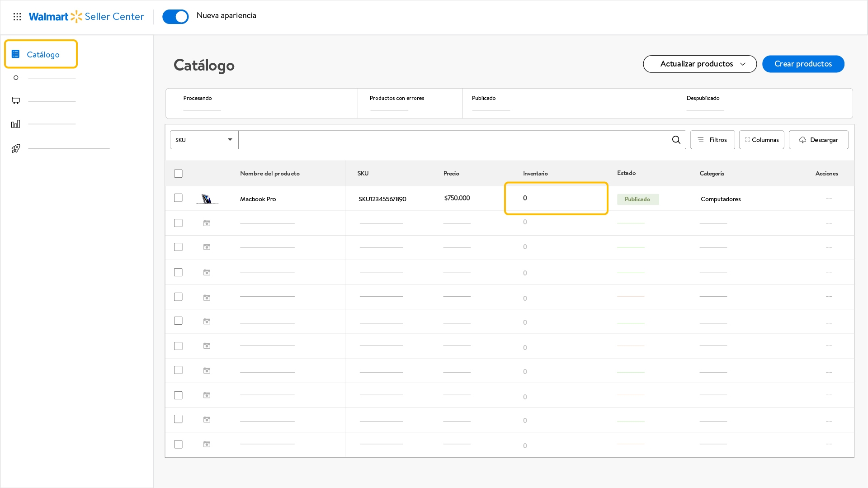Select the Despublicado status tab
The width and height of the screenshot is (868, 488).
coord(703,99)
